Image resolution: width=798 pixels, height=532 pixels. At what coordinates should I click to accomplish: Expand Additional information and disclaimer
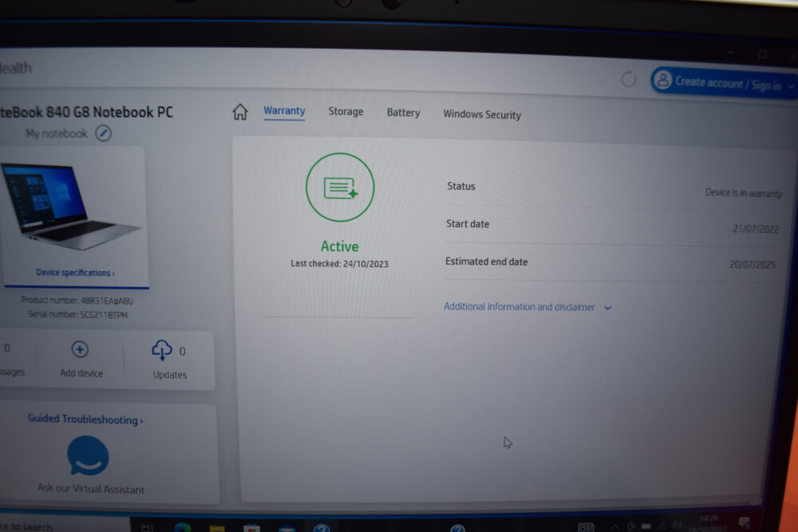tap(527, 307)
